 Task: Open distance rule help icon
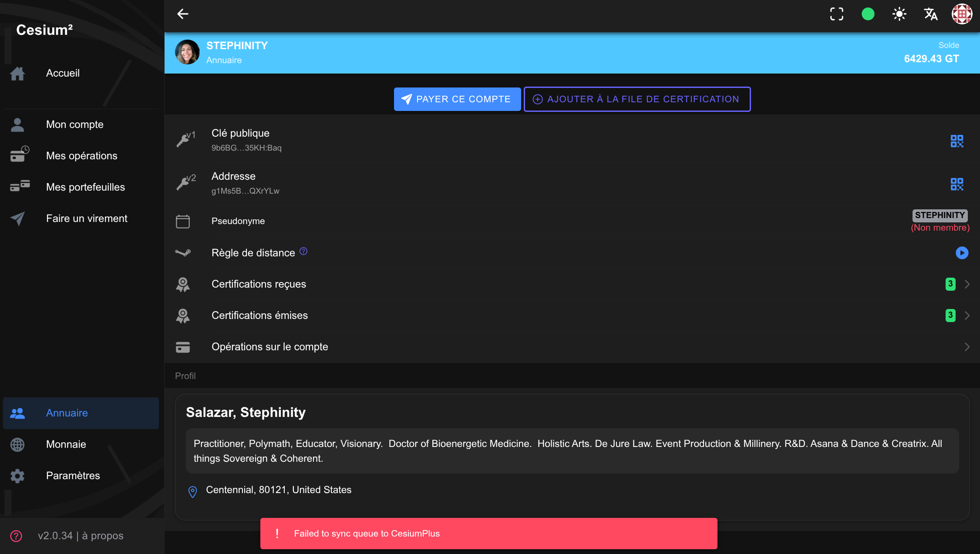click(303, 252)
